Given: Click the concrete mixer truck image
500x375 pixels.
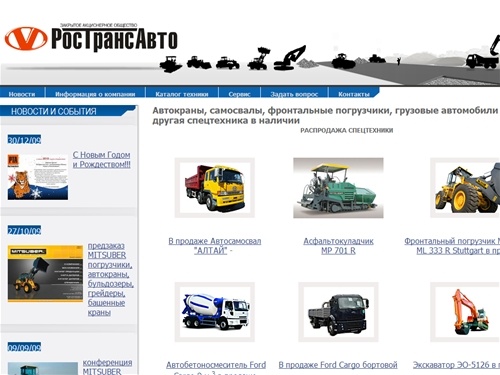Looking at the screenshot, I should tap(215, 312).
